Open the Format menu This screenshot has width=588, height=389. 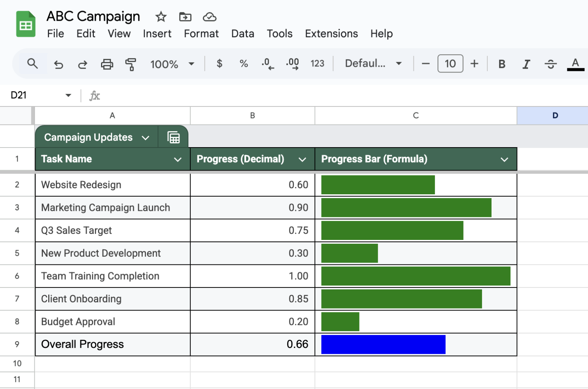(x=201, y=34)
